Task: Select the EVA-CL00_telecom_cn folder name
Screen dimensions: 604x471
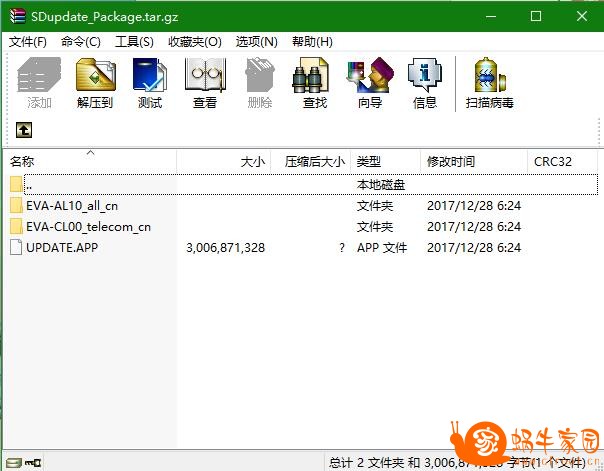Action: tap(89, 227)
